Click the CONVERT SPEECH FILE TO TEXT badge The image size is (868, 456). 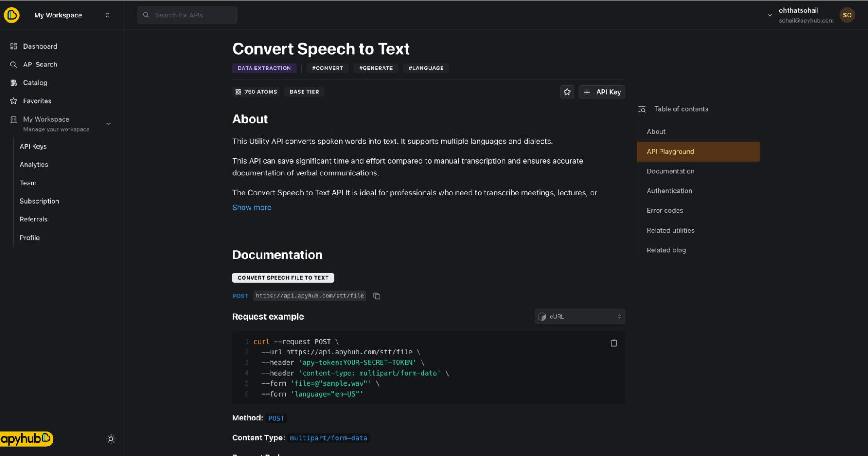pos(283,278)
